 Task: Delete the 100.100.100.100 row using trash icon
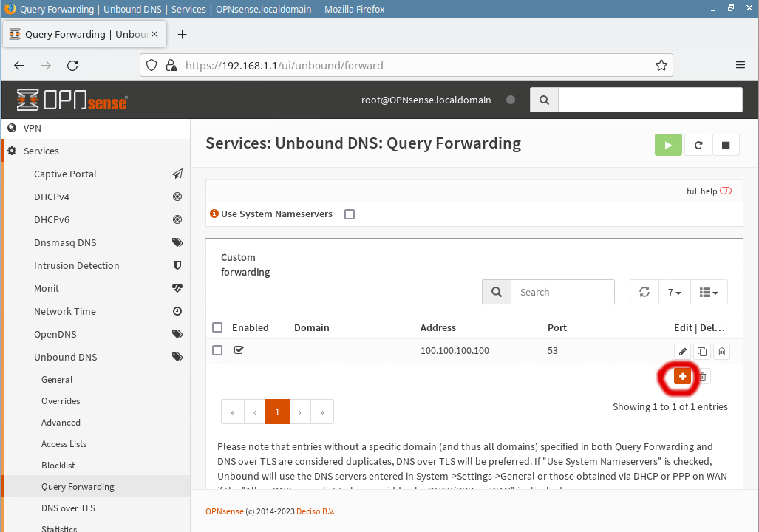pyautogui.click(x=722, y=352)
